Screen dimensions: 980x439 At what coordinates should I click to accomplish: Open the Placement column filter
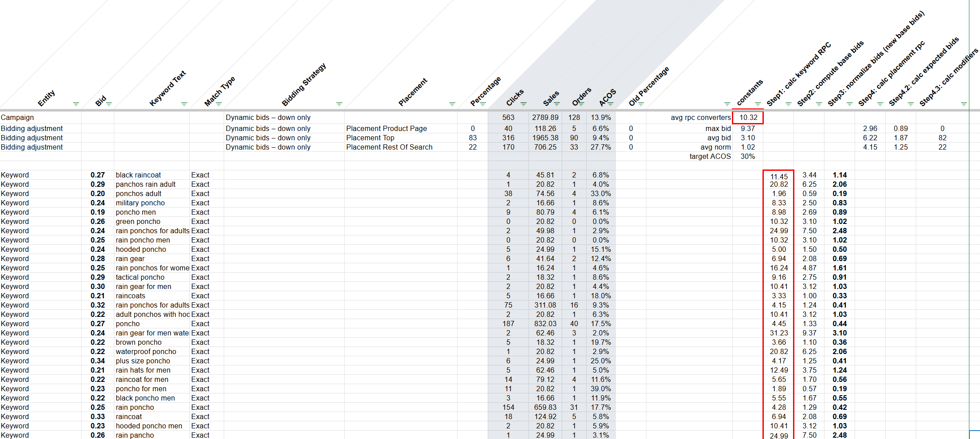pos(452,104)
